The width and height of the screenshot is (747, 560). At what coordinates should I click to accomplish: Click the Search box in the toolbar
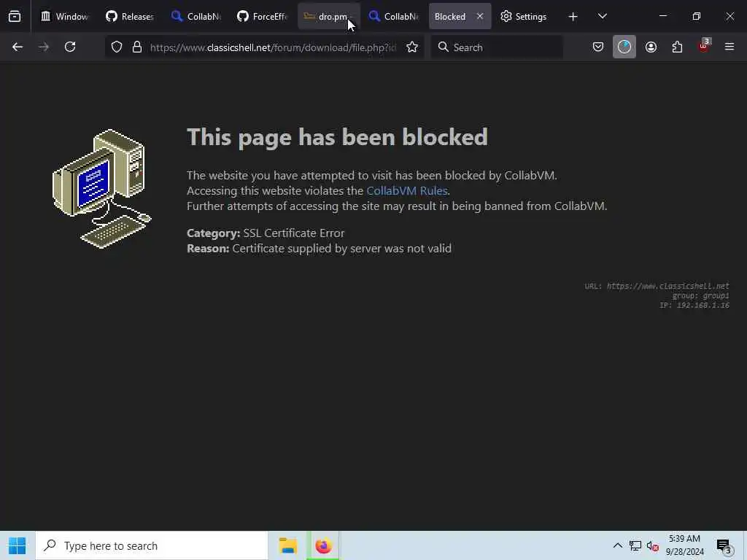coord(497,47)
